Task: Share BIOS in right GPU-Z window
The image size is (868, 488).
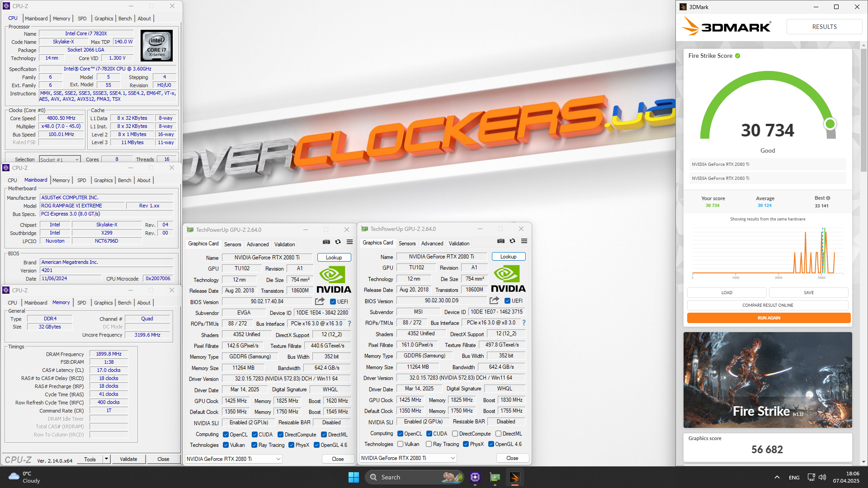Action: [494, 300]
